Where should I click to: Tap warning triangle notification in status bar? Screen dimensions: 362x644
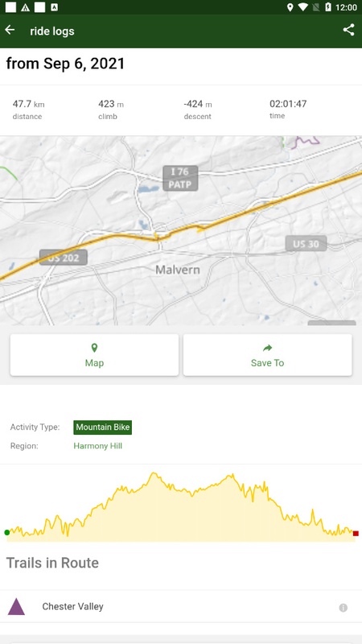(x=25, y=7)
